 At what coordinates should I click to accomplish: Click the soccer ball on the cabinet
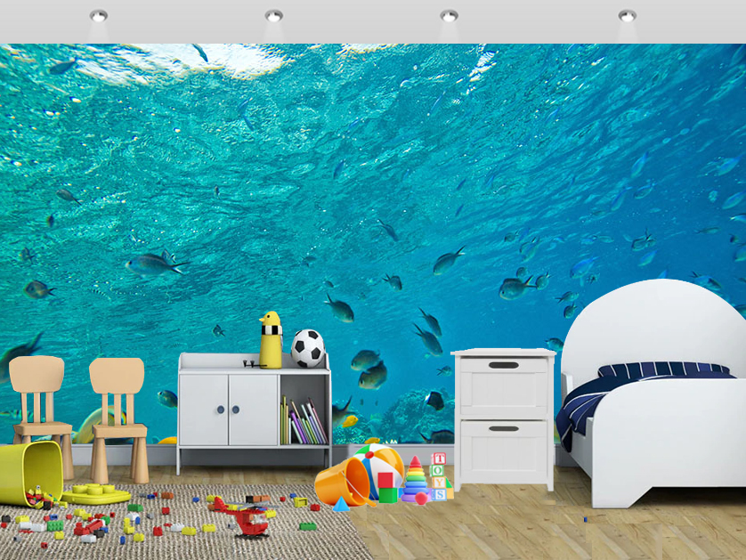click(x=309, y=345)
